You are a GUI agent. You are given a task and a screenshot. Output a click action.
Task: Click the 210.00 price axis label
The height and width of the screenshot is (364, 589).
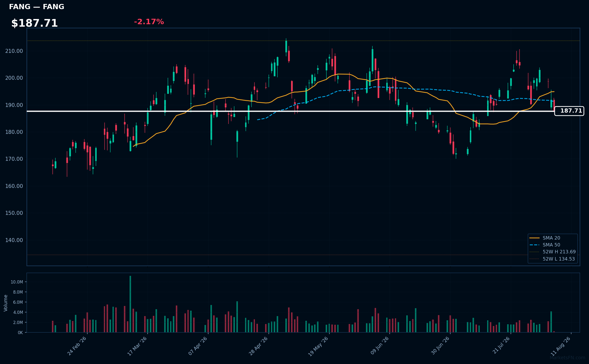pos(14,51)
